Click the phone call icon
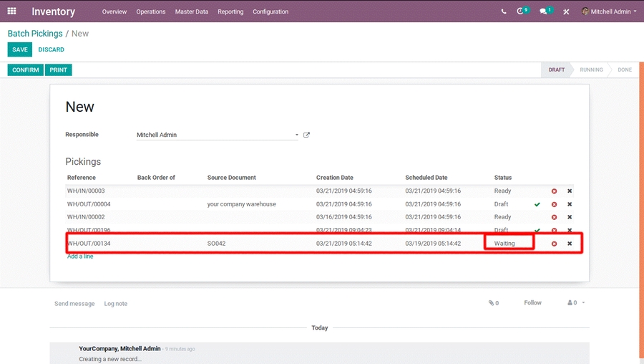The height and width of the screenshot is (364, 644). (504, 11)
